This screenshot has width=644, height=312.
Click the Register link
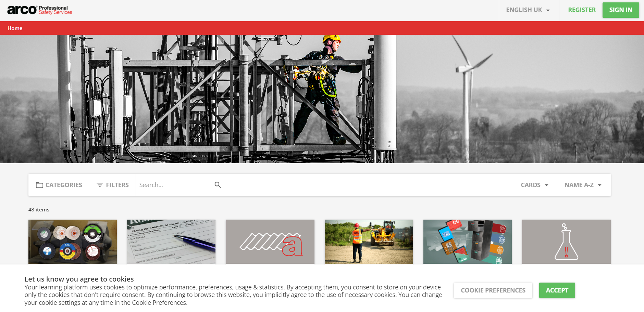[x=581, y=10]
